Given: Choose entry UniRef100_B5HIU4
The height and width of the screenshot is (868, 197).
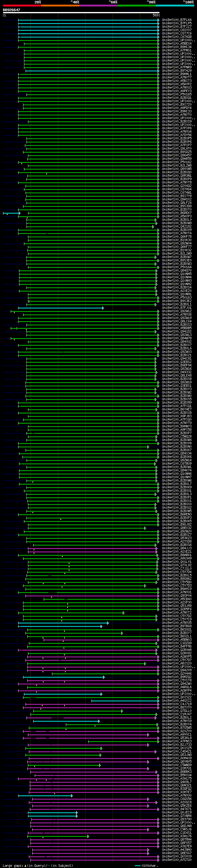Looking at the screenshot, I should 177,776.
